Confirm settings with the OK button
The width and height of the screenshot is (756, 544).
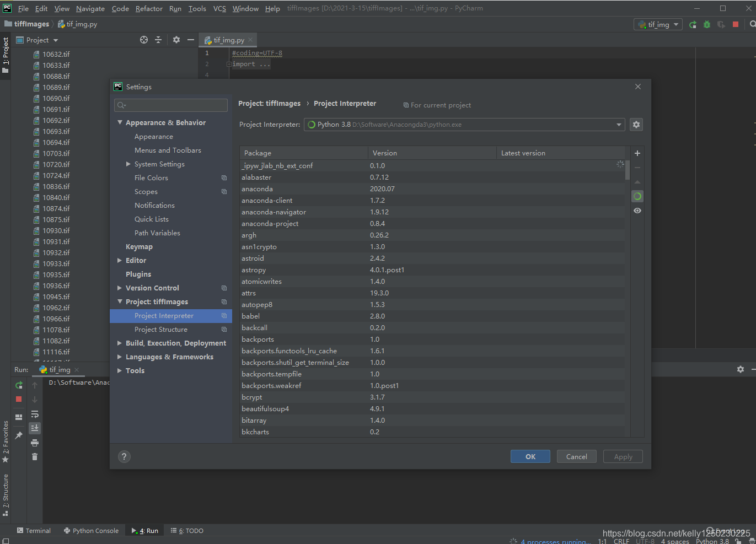click(530, 456)
